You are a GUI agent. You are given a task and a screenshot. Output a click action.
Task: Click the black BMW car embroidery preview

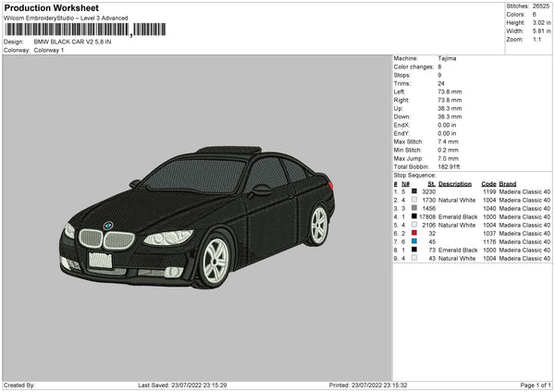click(x=197, y=217)
